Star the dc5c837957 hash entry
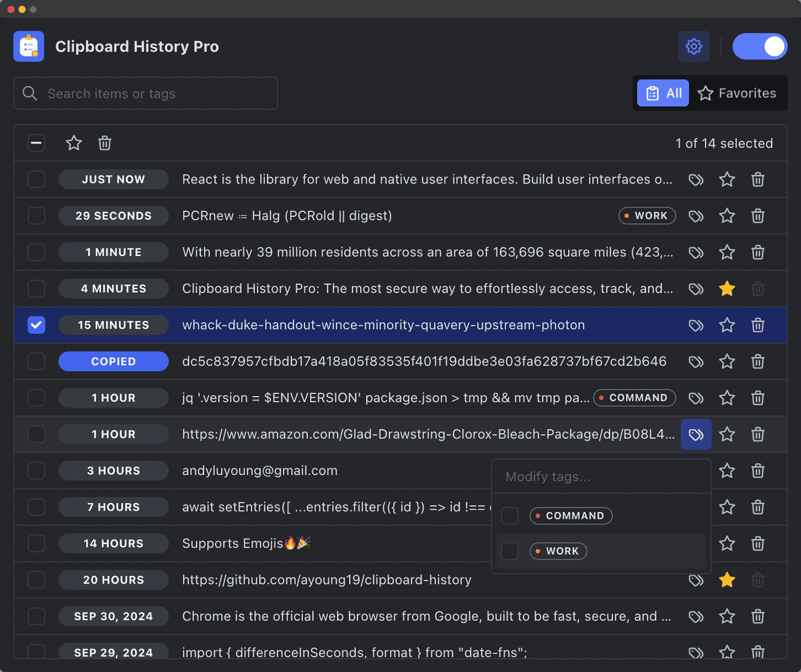Image resolution: width=801 pixels, height=672 pixels. pos(727,361)
